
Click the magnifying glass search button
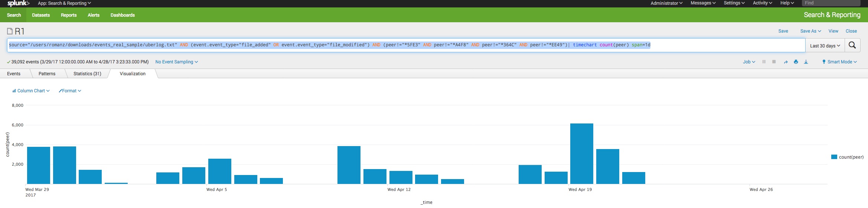pyautogui.click(x=852, y=45)
